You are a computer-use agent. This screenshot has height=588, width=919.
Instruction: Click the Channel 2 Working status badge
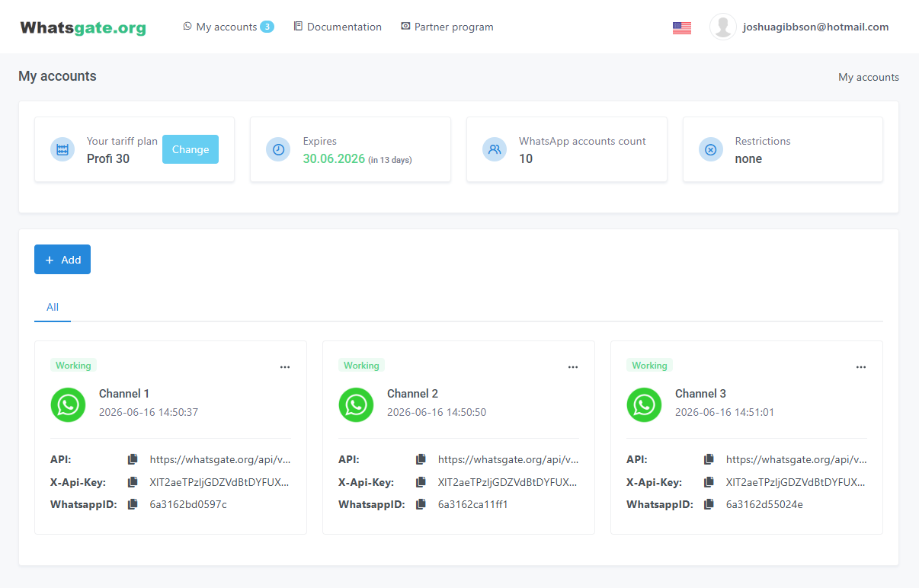click(362, 366)
